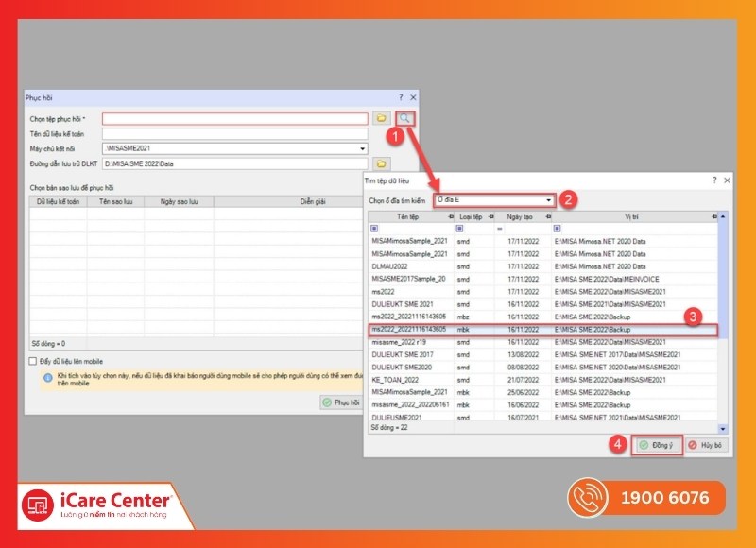This screenshot has height=548, width=756.
Task: Click the Chọn tệp phục hồi input field
Action: pyautogui.click(x=234, y=118)
